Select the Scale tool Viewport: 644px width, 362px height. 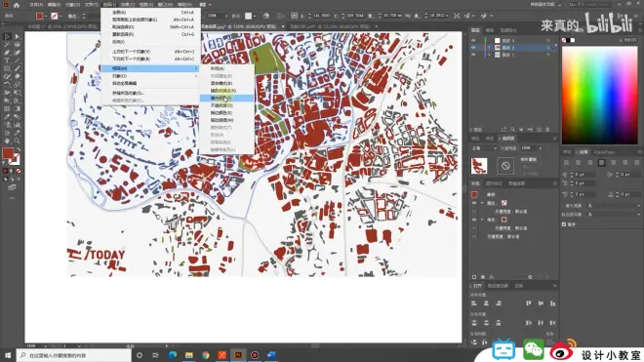[17, 85]
